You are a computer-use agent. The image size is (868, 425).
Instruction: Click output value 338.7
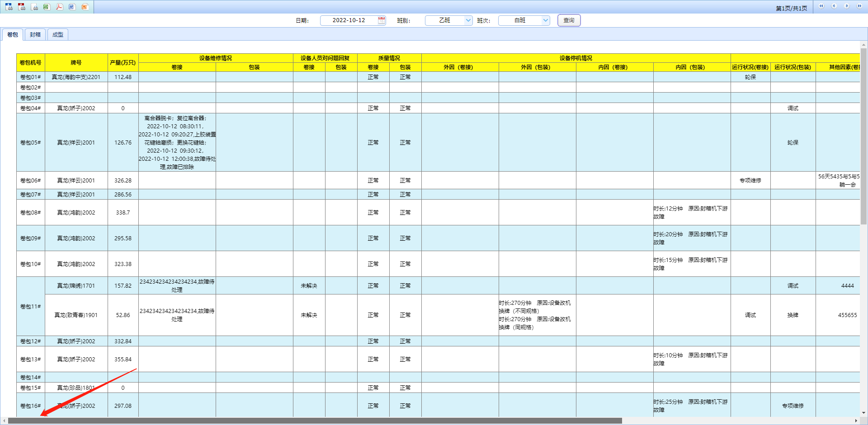[123, 213]
